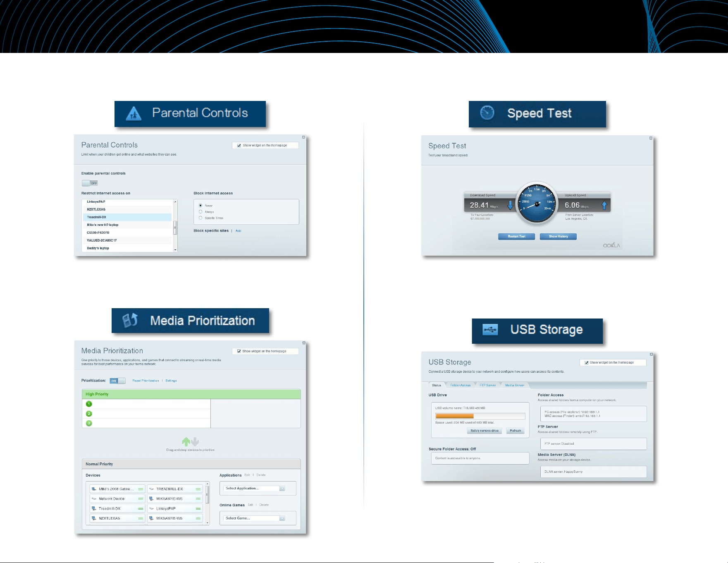Toggle USB Storage show widget checkbox
Screen dimensions: 728x563
pyautogui.click(x=587, y=363)
